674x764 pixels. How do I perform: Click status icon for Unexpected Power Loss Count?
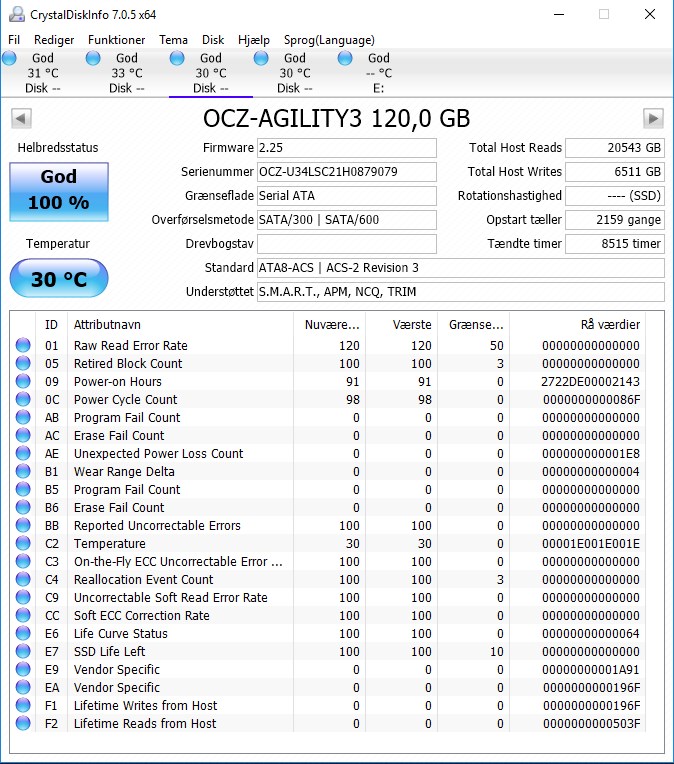(23, 453)
